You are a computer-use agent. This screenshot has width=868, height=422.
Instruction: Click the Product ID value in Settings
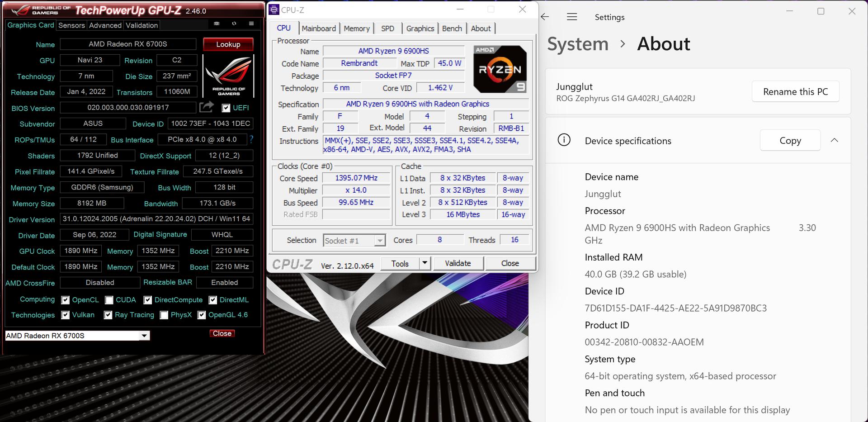(644, 342)
